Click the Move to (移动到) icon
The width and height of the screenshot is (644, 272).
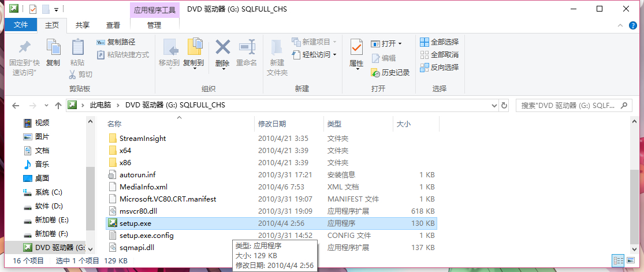(170, 48)
